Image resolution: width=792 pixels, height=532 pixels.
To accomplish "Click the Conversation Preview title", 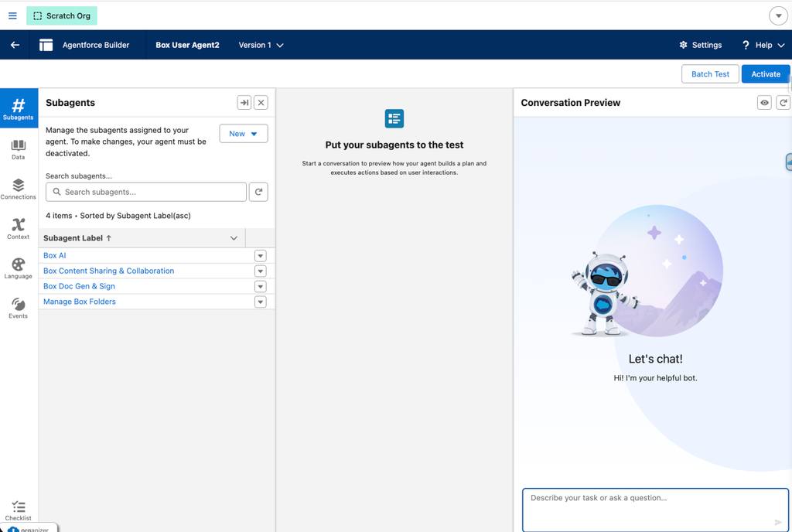I will point(570,103).
